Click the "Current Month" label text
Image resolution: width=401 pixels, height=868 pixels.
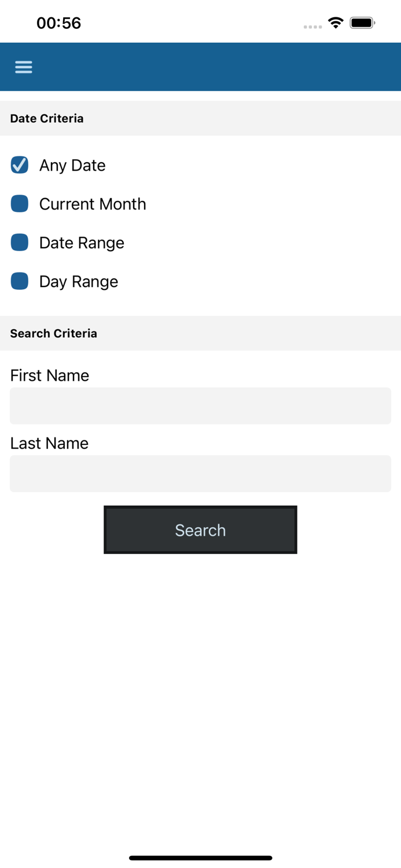click(93, 204)
